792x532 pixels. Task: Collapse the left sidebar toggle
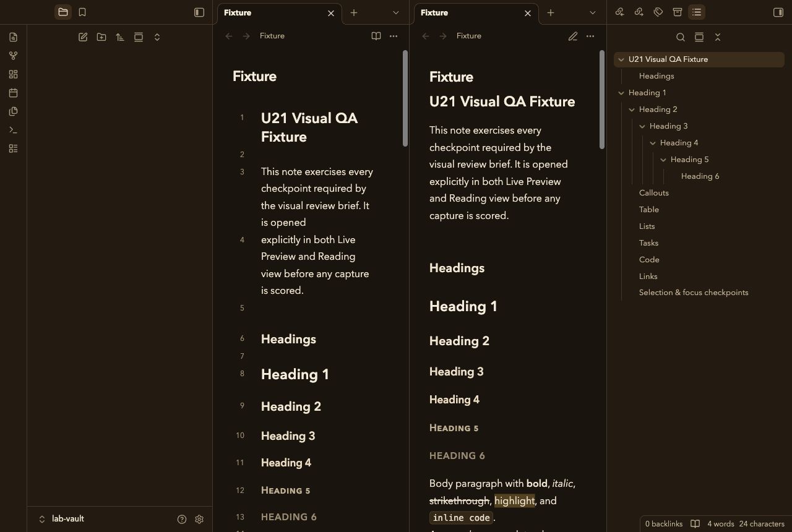point(199,12)
